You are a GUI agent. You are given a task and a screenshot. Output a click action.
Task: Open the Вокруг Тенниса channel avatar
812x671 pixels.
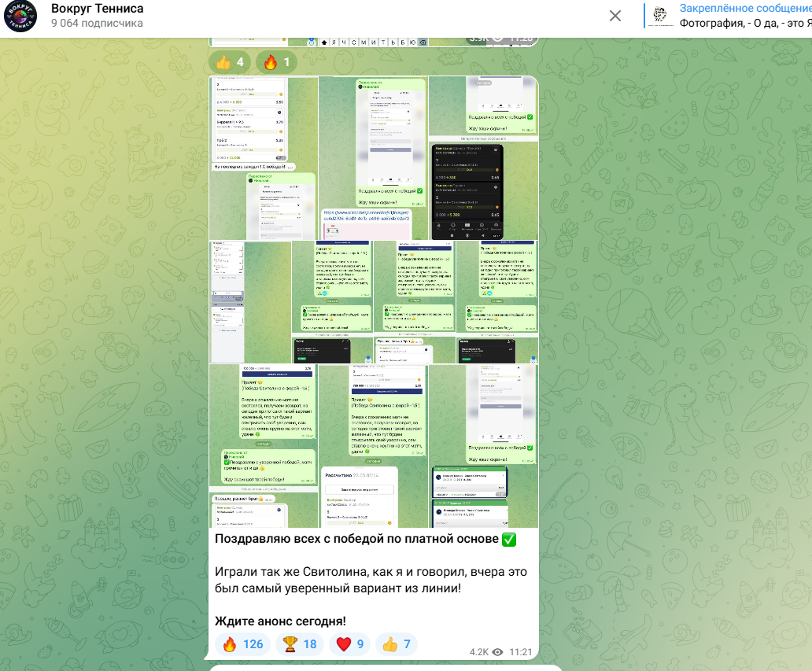pyautogui.click(x=20, y=16)
